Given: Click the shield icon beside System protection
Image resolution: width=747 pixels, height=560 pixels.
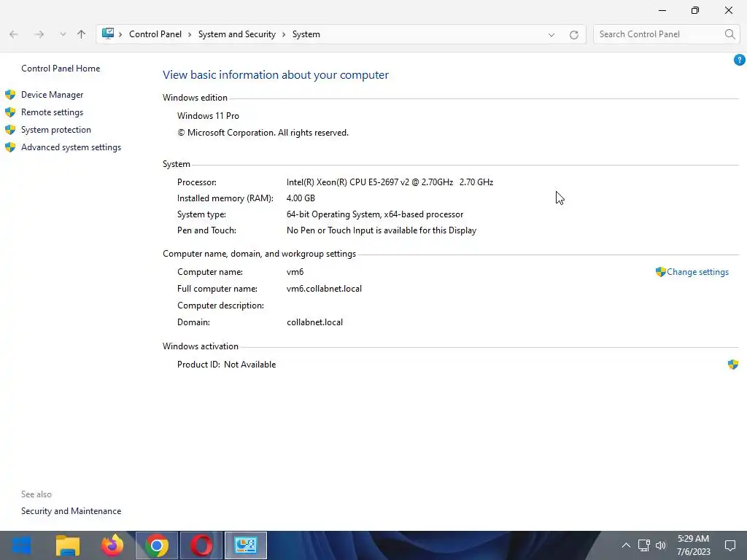Looking at the screenshot, I should (x=10, y=130).
